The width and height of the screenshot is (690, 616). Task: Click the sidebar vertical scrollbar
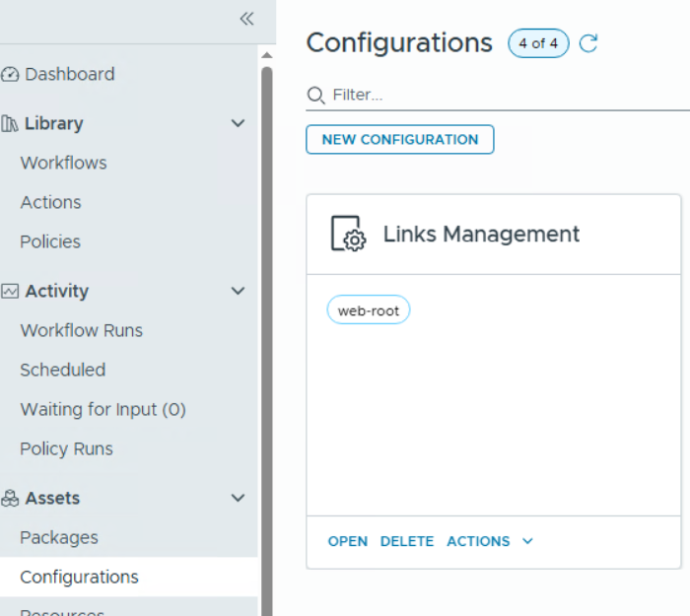tap(266, 296)
